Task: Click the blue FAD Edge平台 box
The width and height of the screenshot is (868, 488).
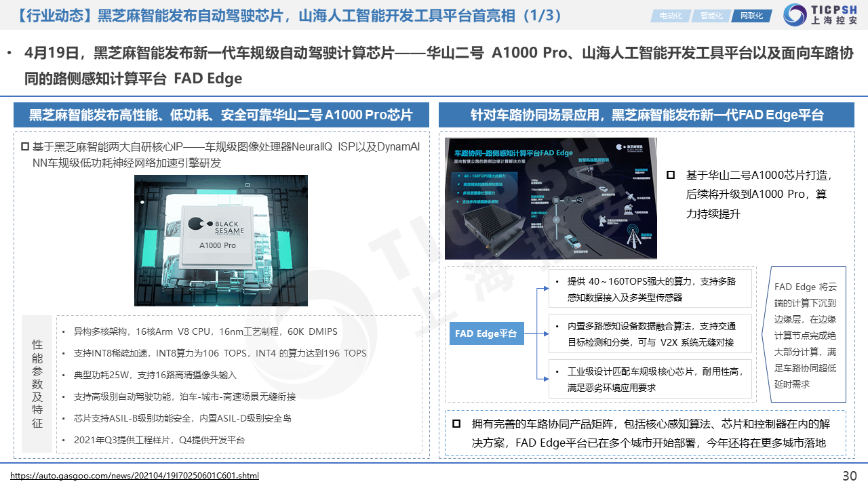Action: point(486,333)
